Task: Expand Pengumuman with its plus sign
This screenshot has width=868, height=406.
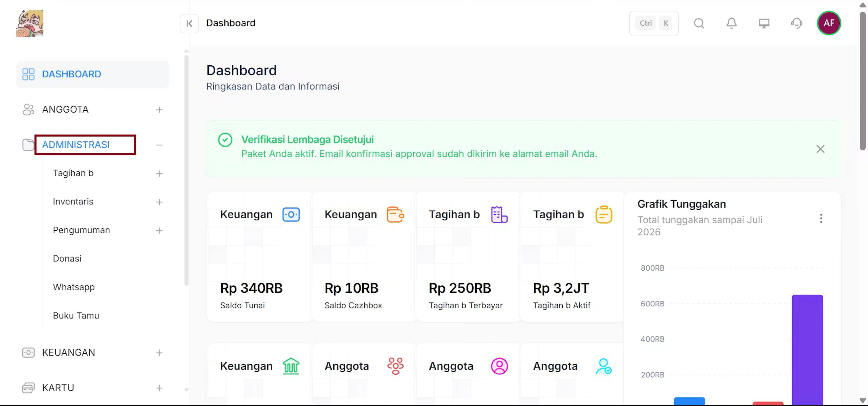Action: tap(159, 231)
